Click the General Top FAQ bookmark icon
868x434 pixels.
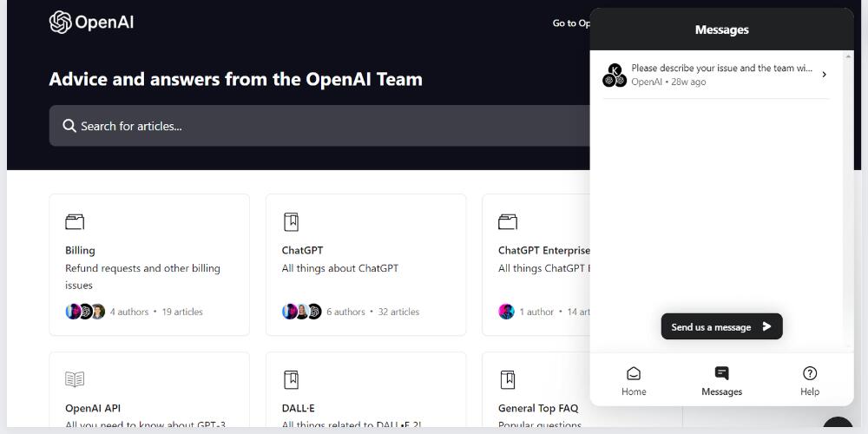508,380
